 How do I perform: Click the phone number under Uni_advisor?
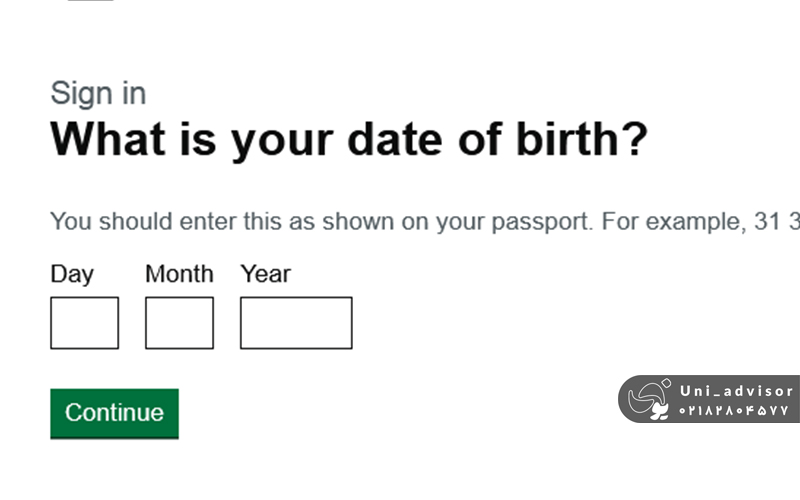734,410
